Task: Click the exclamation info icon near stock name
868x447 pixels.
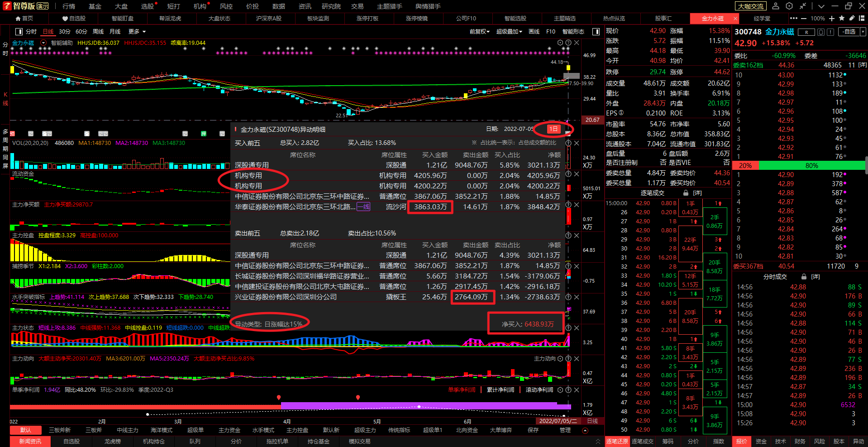Action: (830, 32)
